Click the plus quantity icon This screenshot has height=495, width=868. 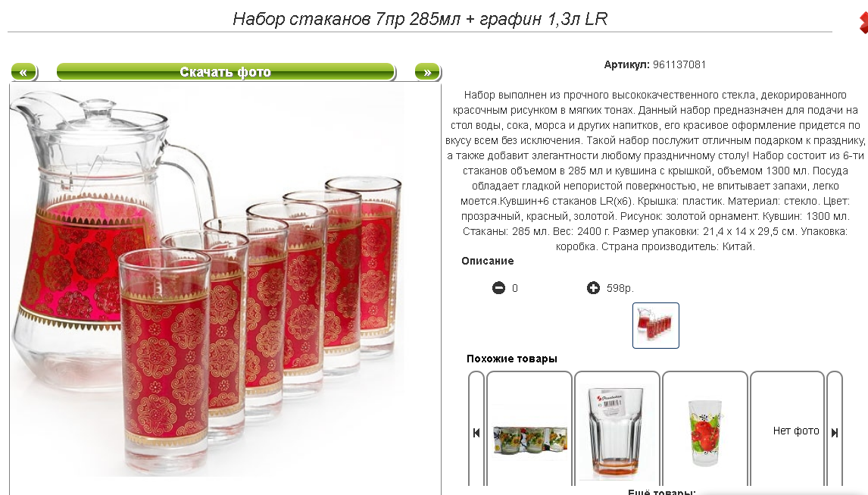(x=593, y=288)
